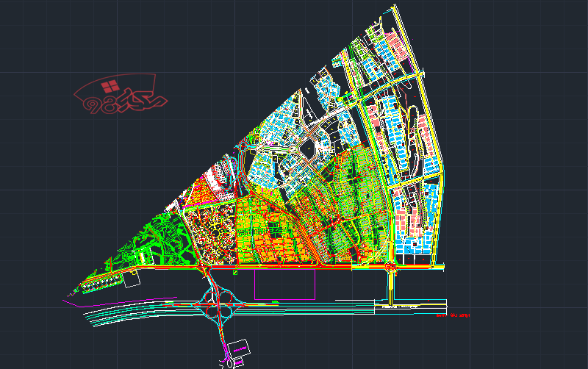Pick the roundabout at the yellow road junction
The image size is (588, 369).
pos(391,267)
